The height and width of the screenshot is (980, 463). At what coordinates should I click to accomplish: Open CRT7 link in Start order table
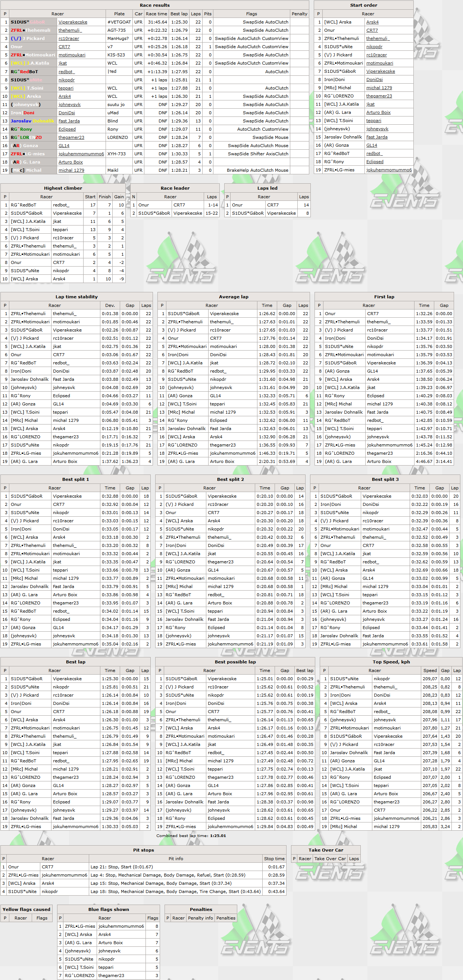372,31
